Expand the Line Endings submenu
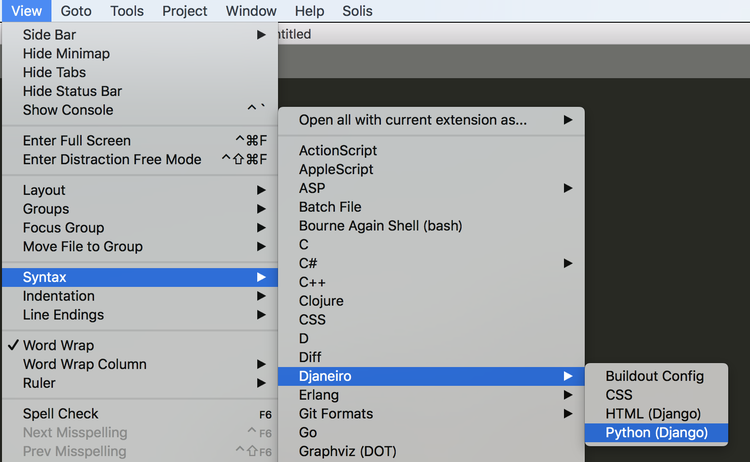The width and height of the screenshot is (750, 462). click(x=140, y=315)
